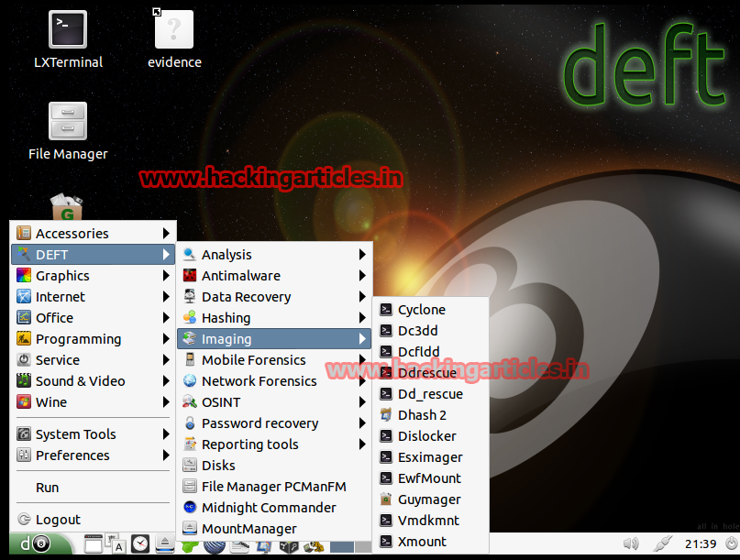The height and width of the screenshot is (560, 740).
Task: Select the highlighted DEFT menu entry
Action: pyautogui.click(x=93, y=255)
